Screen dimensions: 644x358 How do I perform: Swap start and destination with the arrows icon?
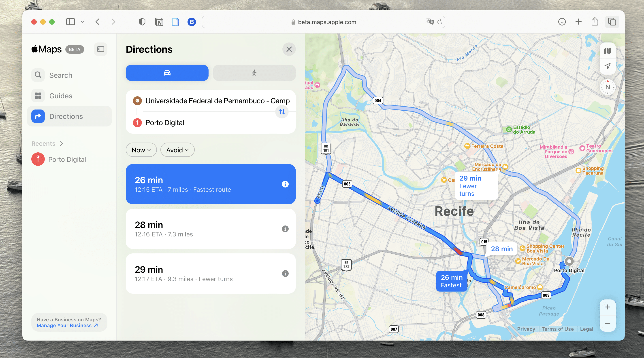click(282, 112)
